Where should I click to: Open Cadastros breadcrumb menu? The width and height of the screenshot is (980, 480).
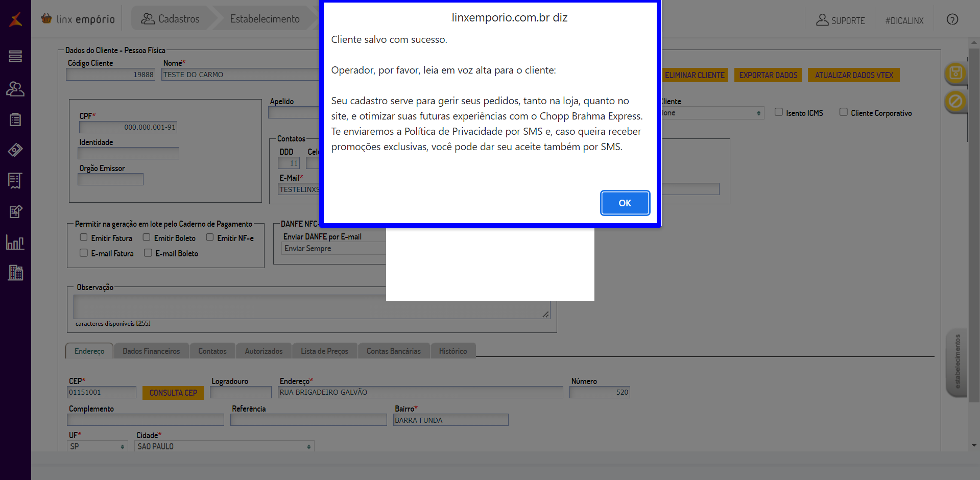pyautogui.click(x=171, y=19)
